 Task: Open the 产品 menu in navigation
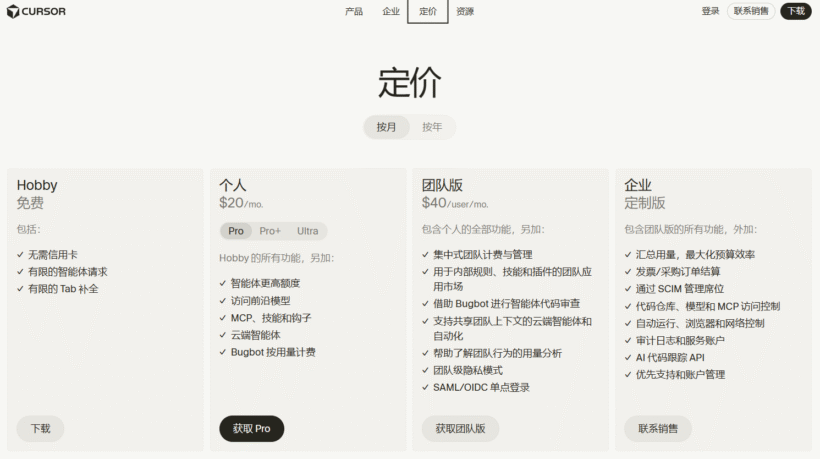pos(354,11)
